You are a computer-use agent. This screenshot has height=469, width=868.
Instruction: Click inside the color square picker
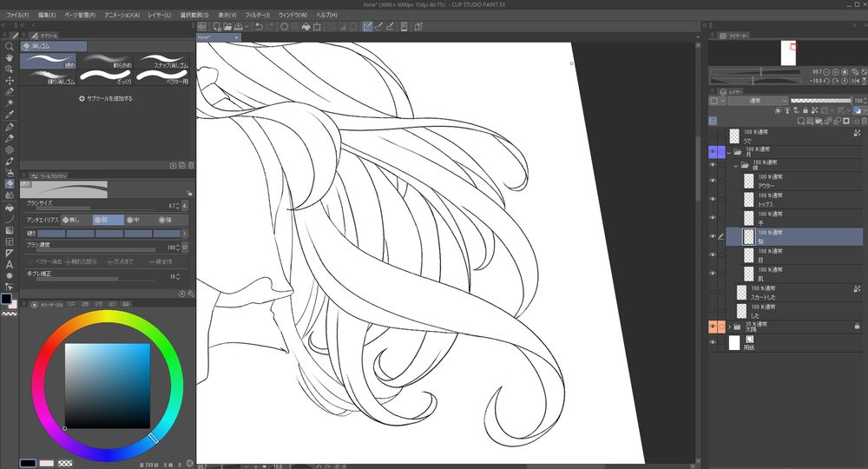[x=107, y=386]
